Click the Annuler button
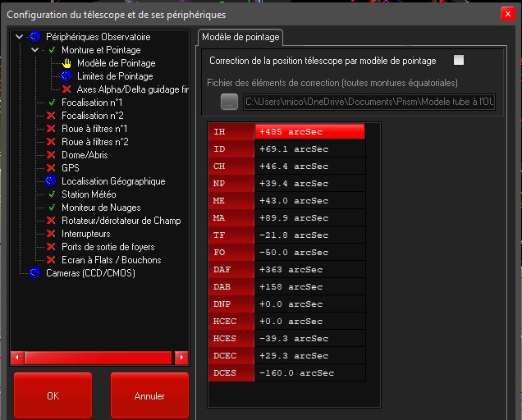This screenshot has width=522, height=420. [x=149, y=396]
